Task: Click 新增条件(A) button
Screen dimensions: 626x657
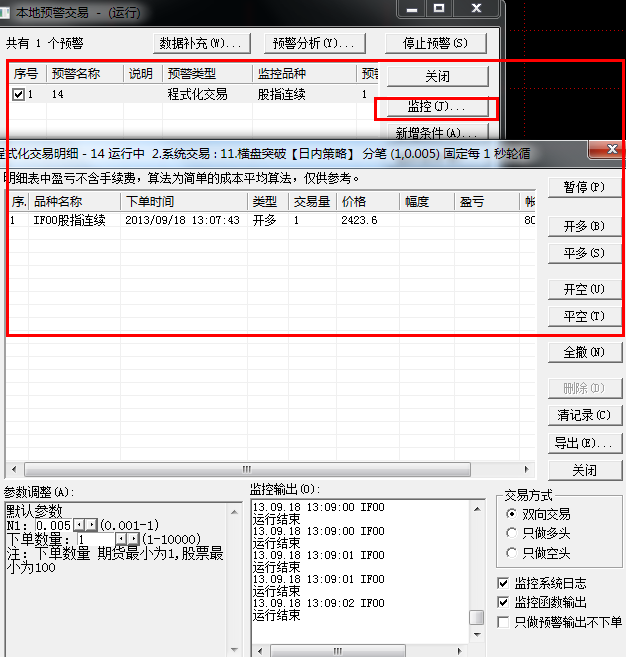Action: coord(437,133)
